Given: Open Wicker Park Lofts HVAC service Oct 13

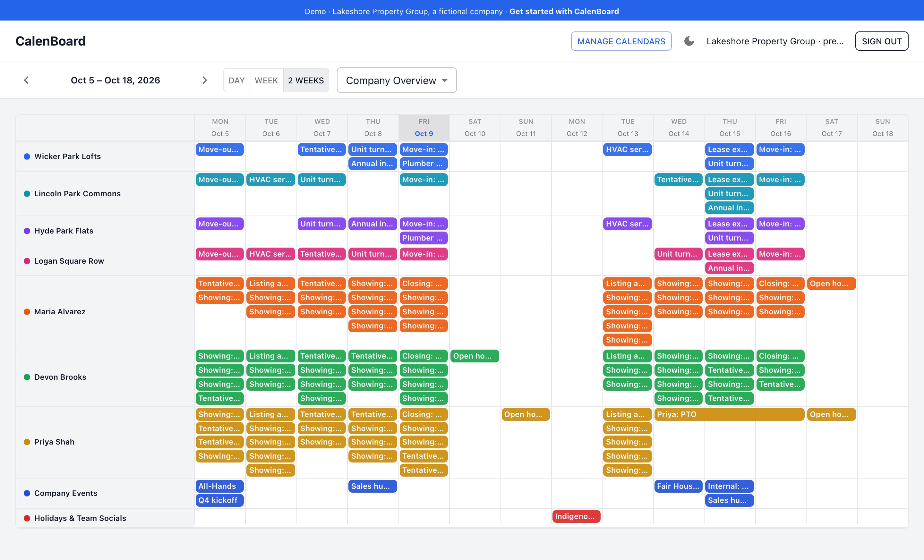Looking at the screenshot, I should 627,149.
